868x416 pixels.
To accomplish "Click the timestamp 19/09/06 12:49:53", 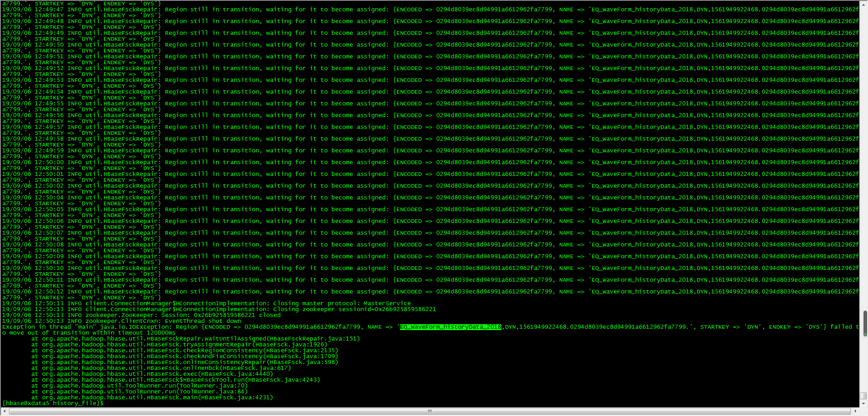I will [x=33, y=80].
